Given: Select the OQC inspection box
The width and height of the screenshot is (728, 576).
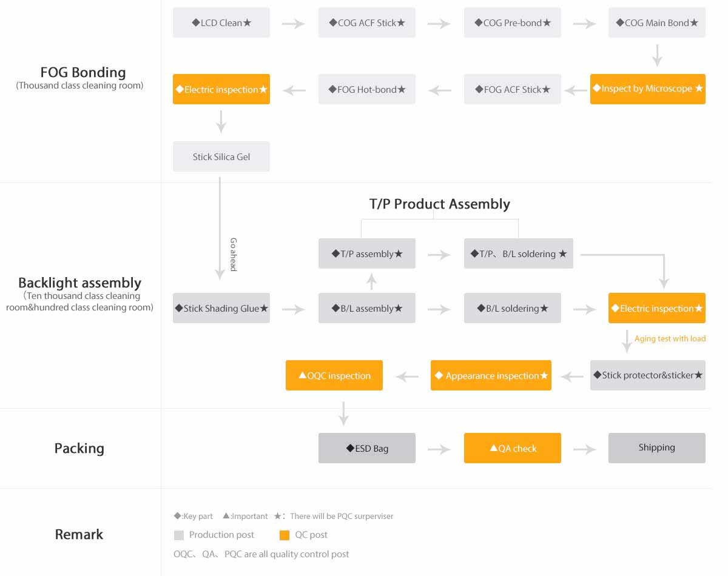Looking at the screenshot, I should click(334, 375).
